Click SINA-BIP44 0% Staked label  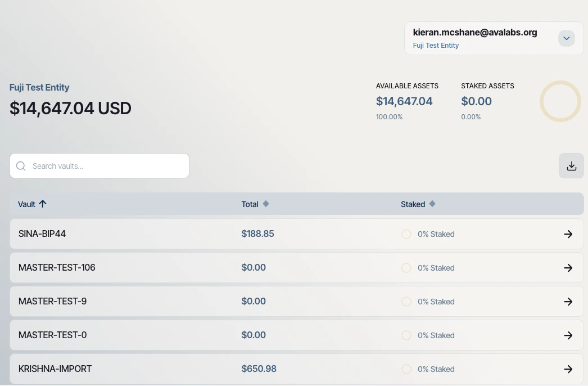point(436,234)
